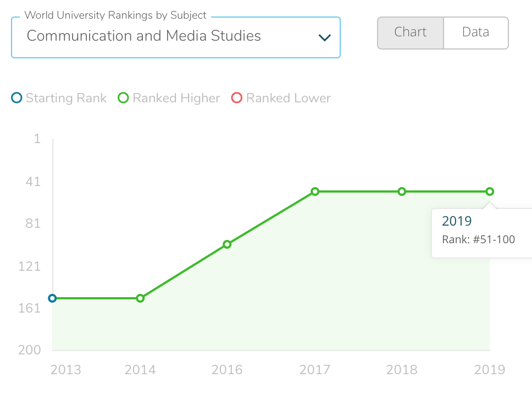Screen dimensions: 532x394
Task: Click the 2016 x-axis year label
Action: point(227,370)
